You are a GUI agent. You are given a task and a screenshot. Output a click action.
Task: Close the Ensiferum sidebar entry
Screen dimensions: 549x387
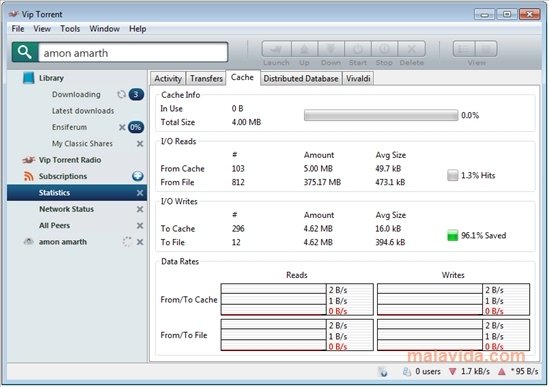point(122,127)
